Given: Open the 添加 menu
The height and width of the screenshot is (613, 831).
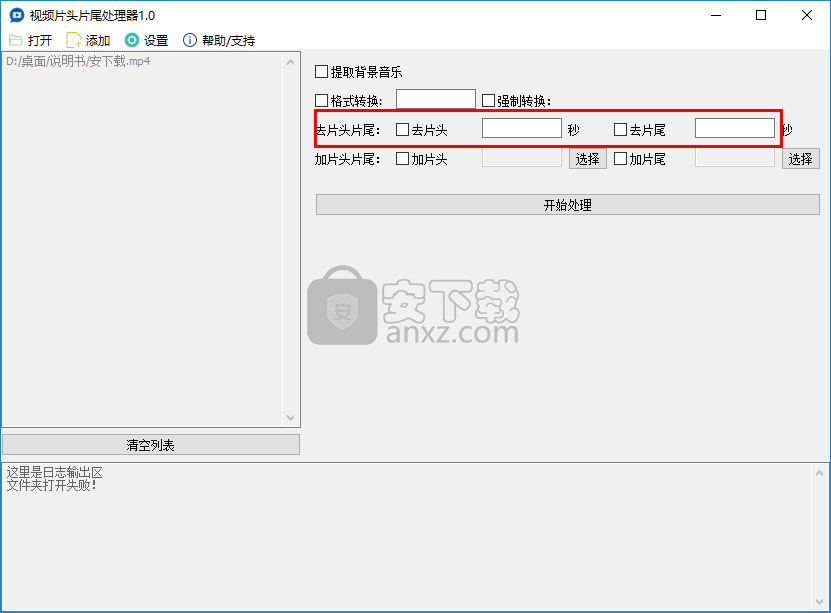Looking at the screenshot, I should click(88, 40).
